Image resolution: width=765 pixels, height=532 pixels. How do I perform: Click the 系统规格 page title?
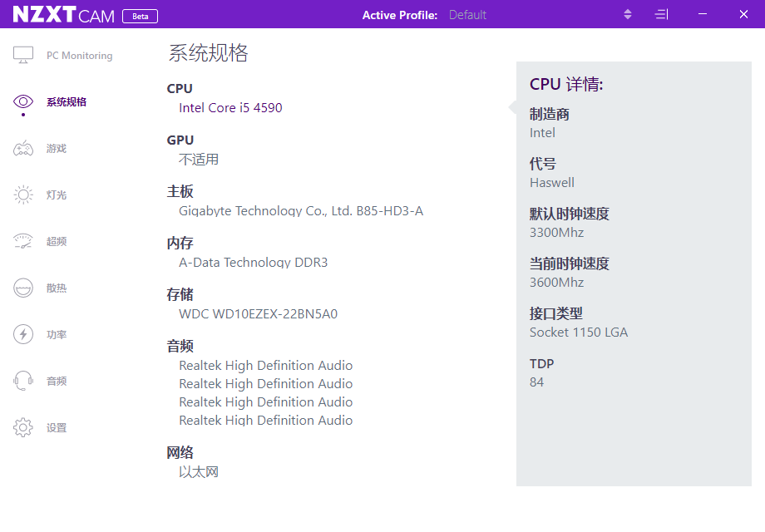[x=209, y=52]
